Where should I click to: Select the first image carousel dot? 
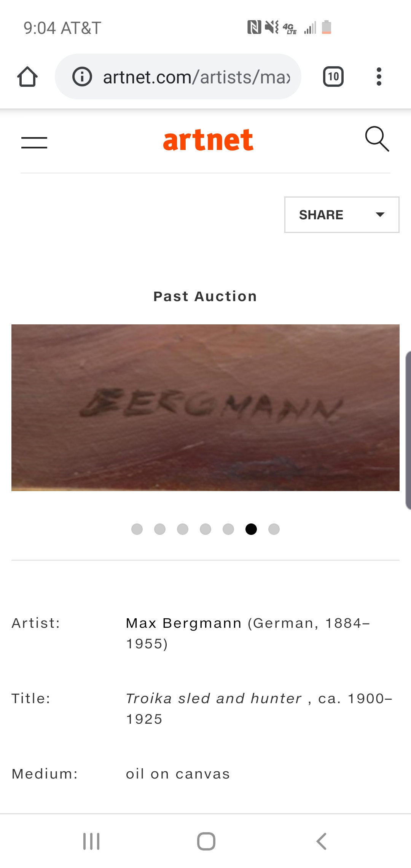click(x=137, y=529)
